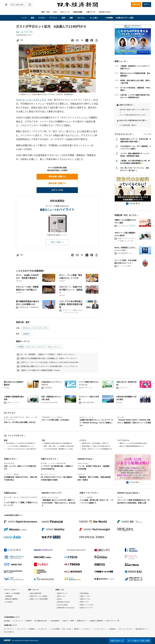Open the 速報ニュース section heading
Image resolution: width=155 pixels, height=644 pixels.
coord(121,61)
